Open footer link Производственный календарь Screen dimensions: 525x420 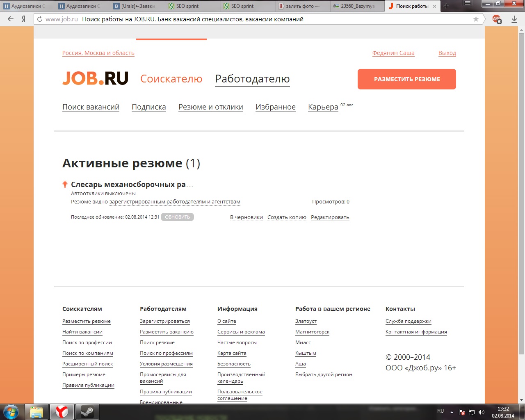pyautogui.click(x=241, y=378)
